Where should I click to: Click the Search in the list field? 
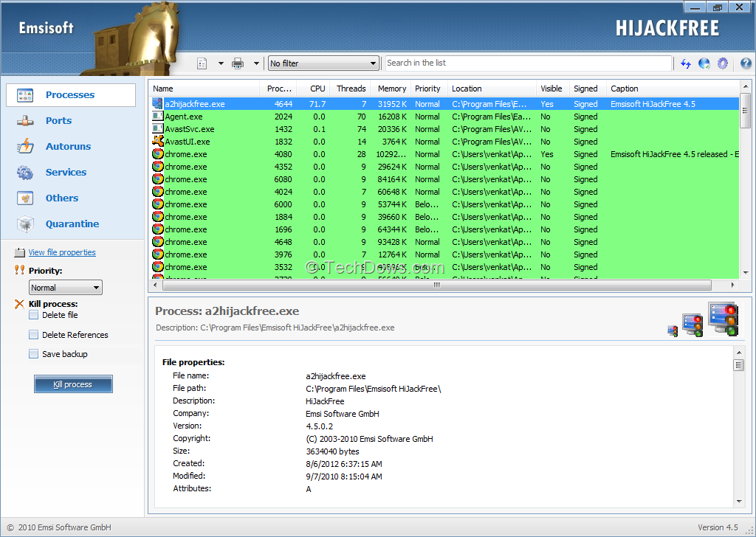click(529, 63)
